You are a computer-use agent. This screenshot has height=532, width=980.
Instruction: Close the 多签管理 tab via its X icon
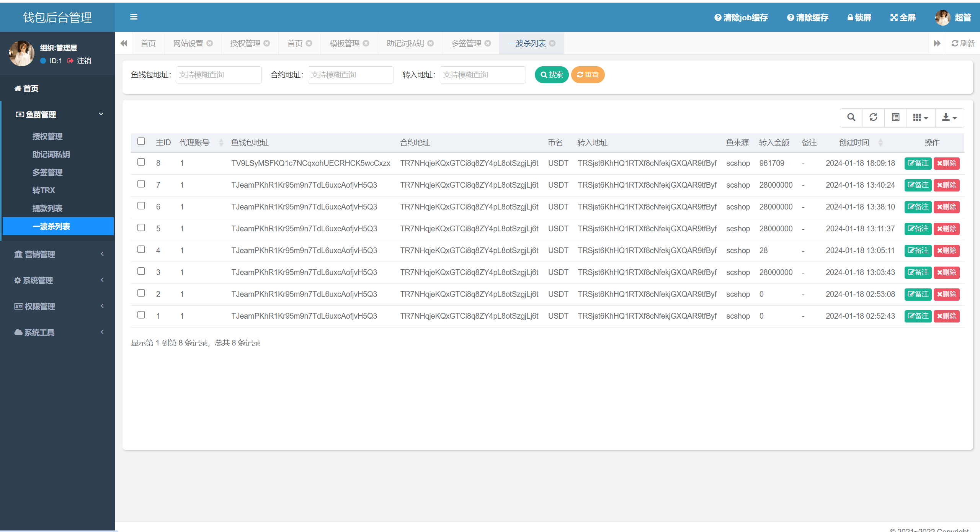[x=488, y=43]
